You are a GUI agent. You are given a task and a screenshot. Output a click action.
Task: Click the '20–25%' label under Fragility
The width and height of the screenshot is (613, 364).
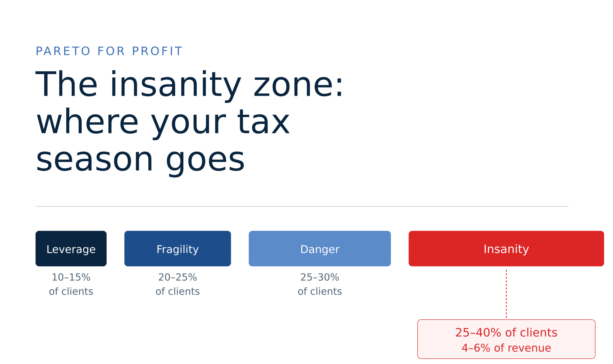tap(178, 277)
